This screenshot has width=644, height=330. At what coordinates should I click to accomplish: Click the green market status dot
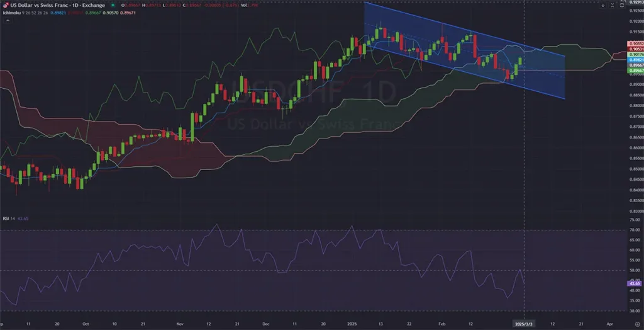tap(113, 5)
